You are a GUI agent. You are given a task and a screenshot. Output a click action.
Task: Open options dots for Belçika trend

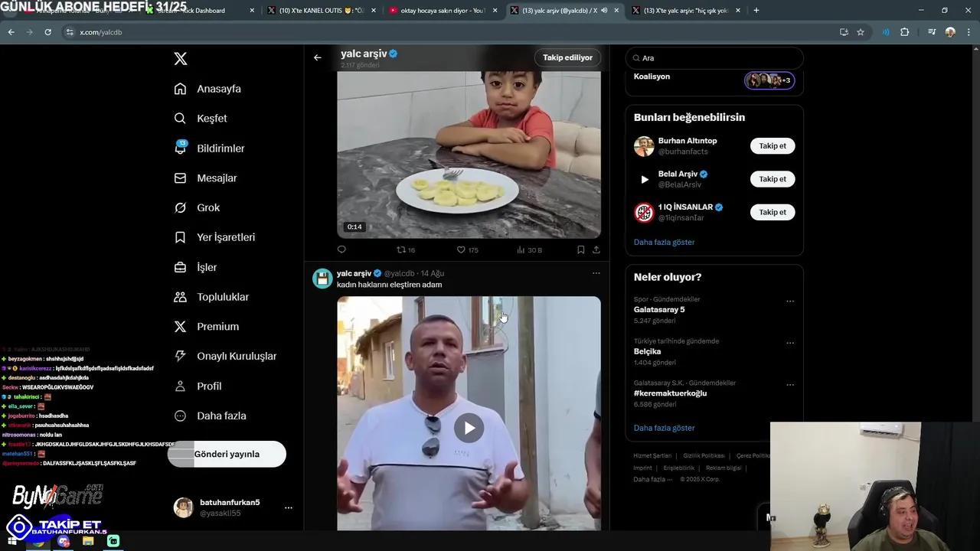pyautogui.click(x=790, y=343)
